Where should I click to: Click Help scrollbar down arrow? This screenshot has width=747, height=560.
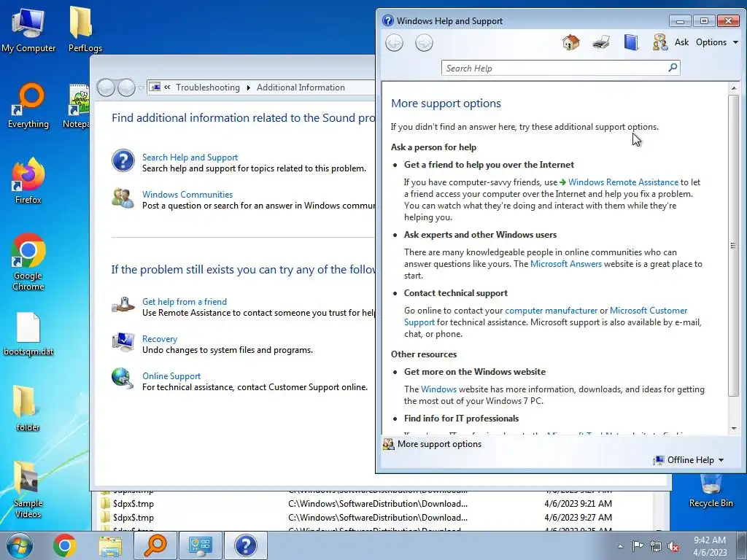[x=734, y=429]
